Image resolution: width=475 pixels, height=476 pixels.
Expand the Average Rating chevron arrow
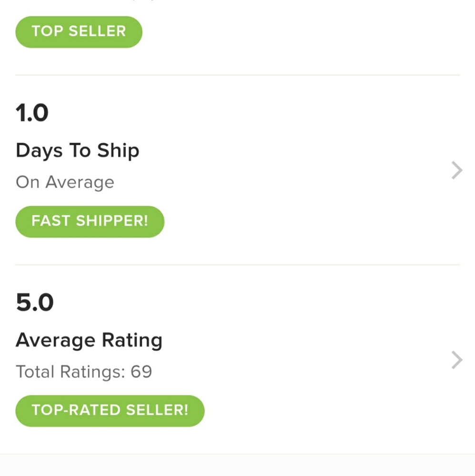pos(456,360)
